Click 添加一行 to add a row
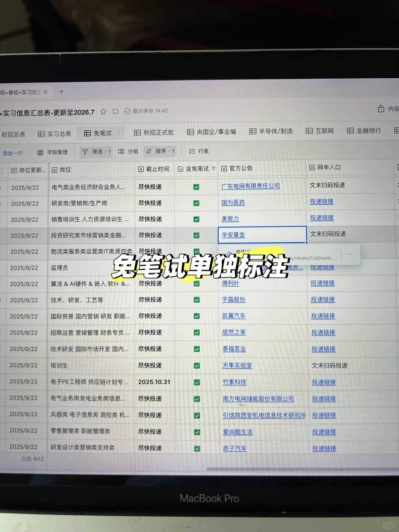The height and width of the screenshot is (532, 399). click(13, 153)
